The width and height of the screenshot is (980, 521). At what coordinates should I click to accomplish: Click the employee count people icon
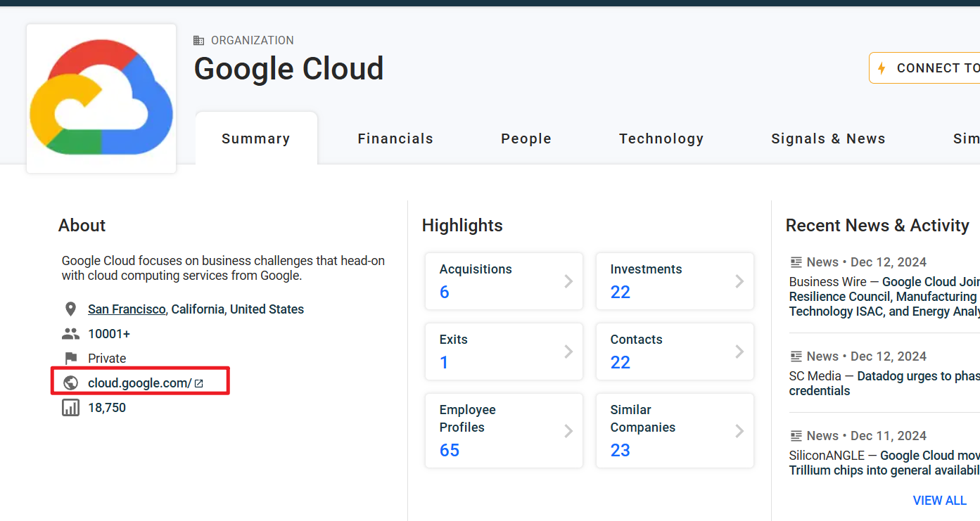pyautogui.click(x=70, y=334)
